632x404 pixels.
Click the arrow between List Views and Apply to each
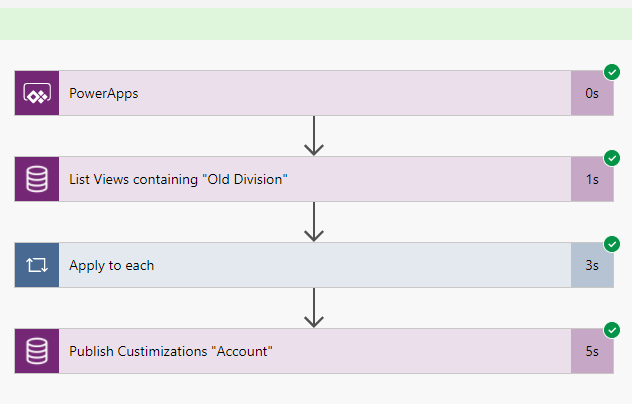(x=314, y=223)
